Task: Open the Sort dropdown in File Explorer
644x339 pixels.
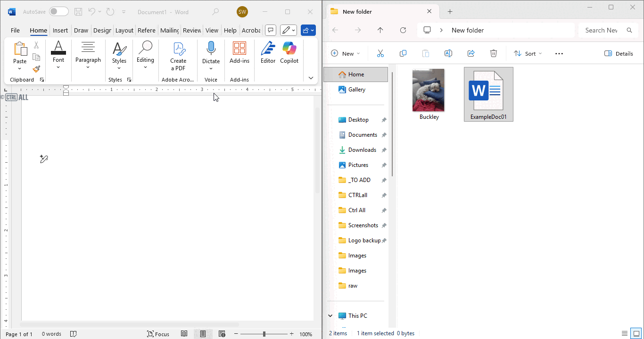Action: (528, 53)
